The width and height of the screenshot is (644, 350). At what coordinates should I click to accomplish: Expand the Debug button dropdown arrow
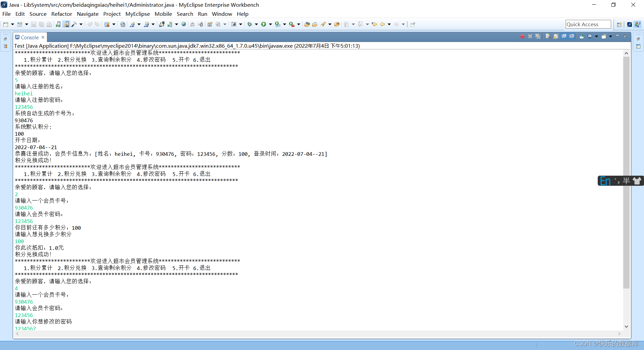pyautogui.click(x=256, y=24)
